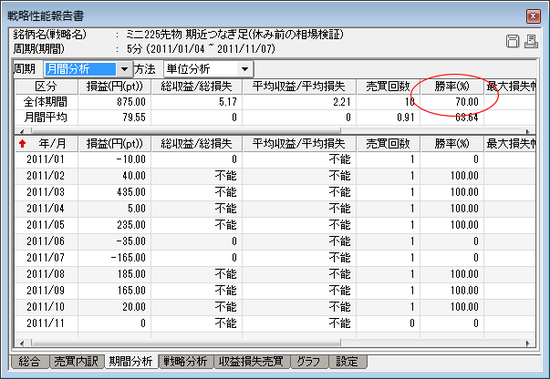This screenshot has width=550, height=379.
Task: Click the printer icon
Action: pyautogui.click(x=531, y=41)
